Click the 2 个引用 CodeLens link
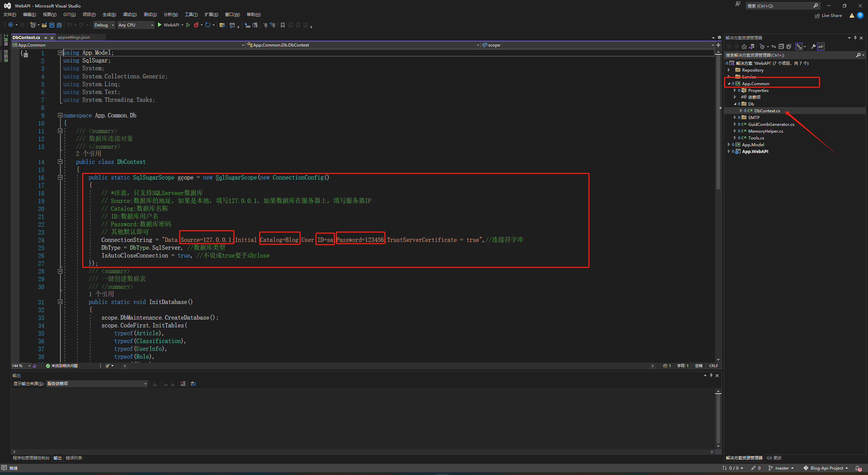 [88, 154]
